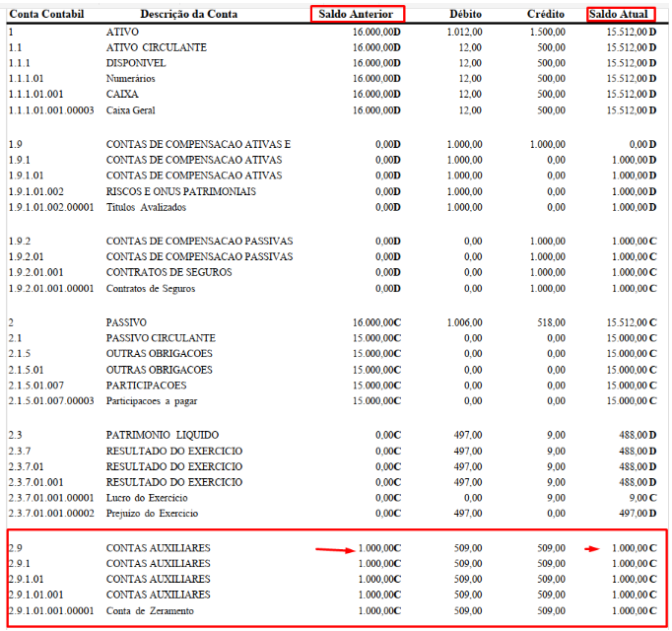This screenshot has height=631, width=672.
Task: Click the Conta Contabil column header
Action: (x=46, y=14)
